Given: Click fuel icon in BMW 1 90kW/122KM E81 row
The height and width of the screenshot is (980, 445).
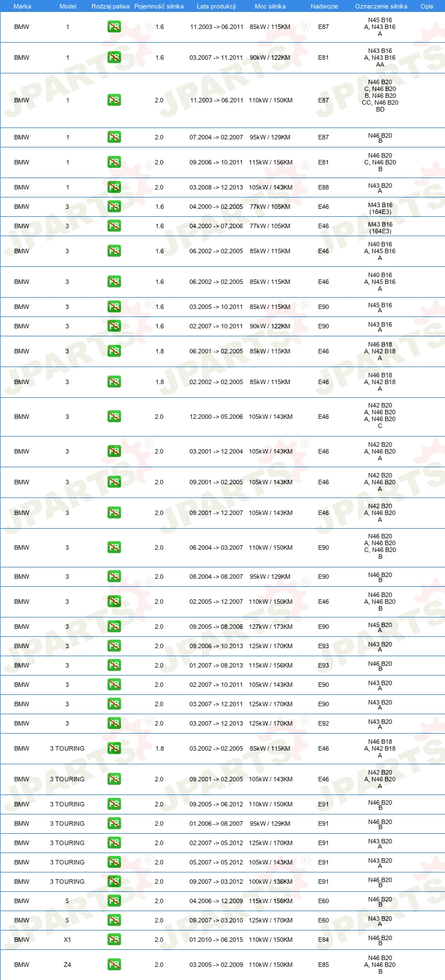Looking at the screenshot, I should point(114,57).
